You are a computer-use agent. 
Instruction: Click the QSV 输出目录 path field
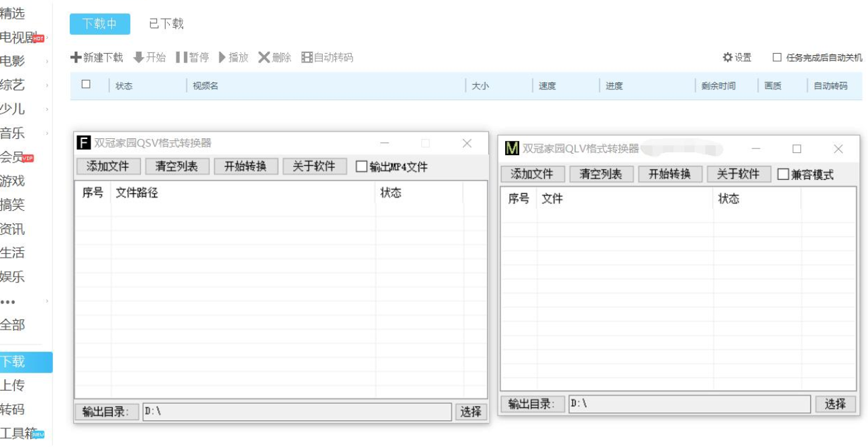pyautogui.click(x=296, y=411)
